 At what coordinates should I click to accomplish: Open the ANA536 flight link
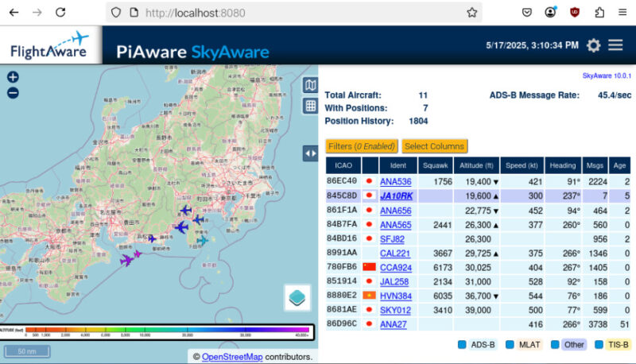point(395,181)
